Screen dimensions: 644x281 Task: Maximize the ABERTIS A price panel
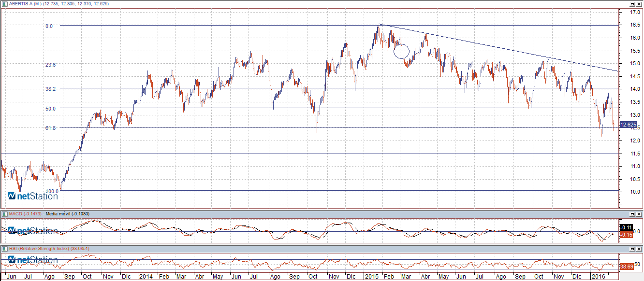coord(632,3)
